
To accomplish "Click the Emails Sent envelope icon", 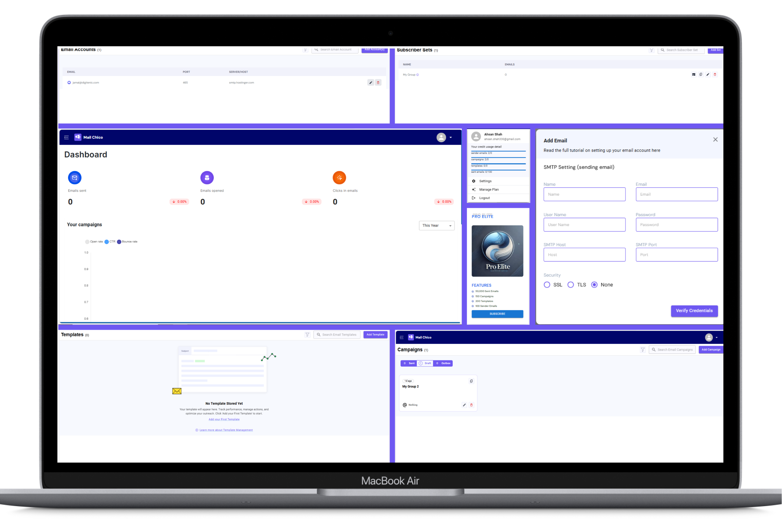I will [x=75, y=177].
